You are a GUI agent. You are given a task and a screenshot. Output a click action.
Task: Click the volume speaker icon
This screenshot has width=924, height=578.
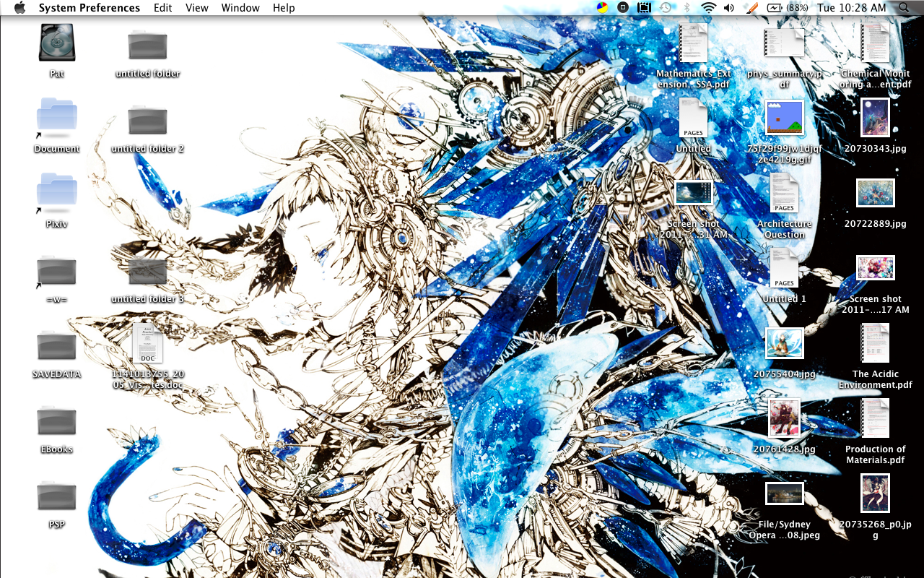point(729,8)
